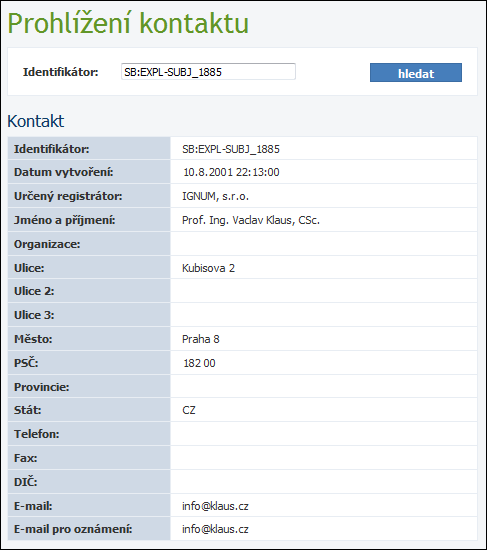
Task: Click the Ulice row label
Action: pos(29,268)
